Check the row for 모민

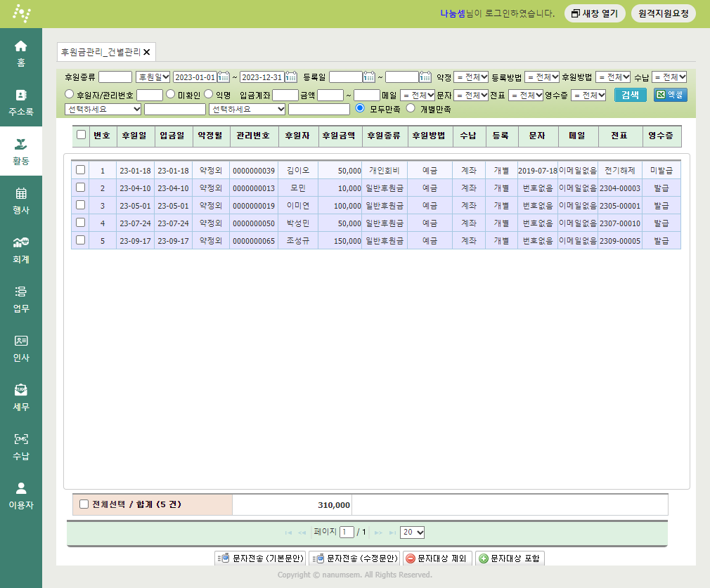click(81, 188)
